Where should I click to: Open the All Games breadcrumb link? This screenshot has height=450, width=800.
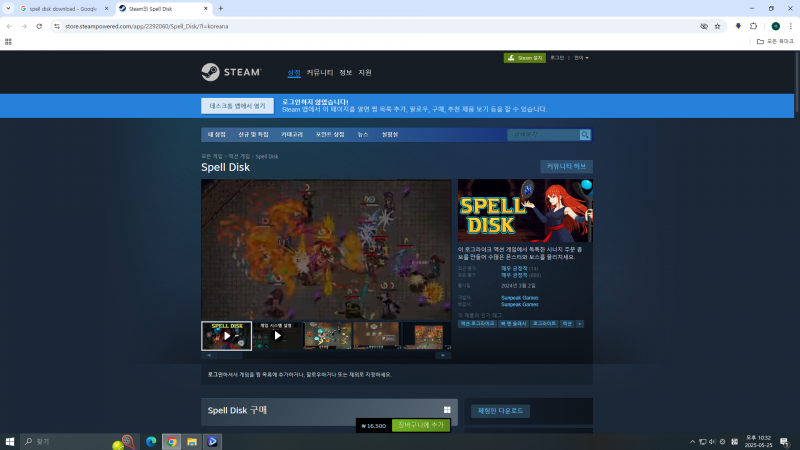point(212,157)
